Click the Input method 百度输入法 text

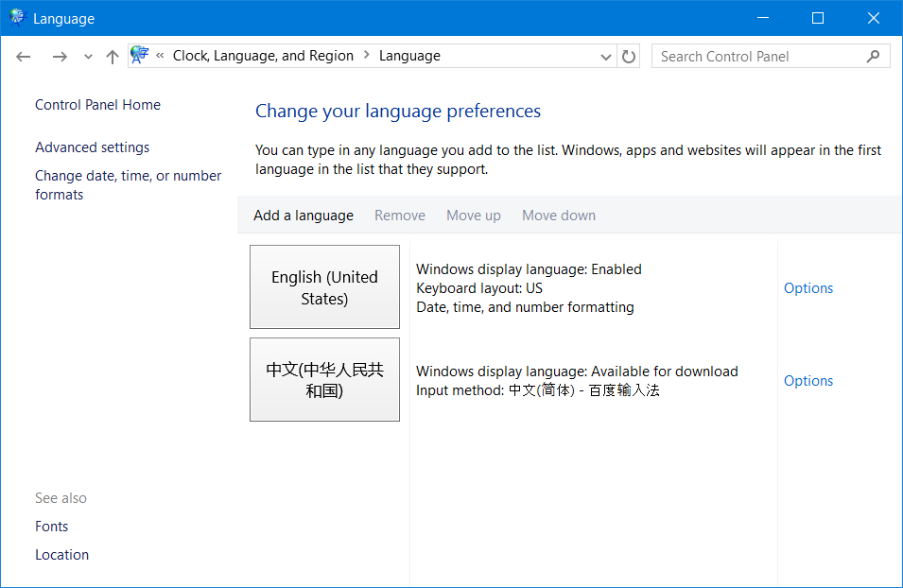click(x=538, y=390)
